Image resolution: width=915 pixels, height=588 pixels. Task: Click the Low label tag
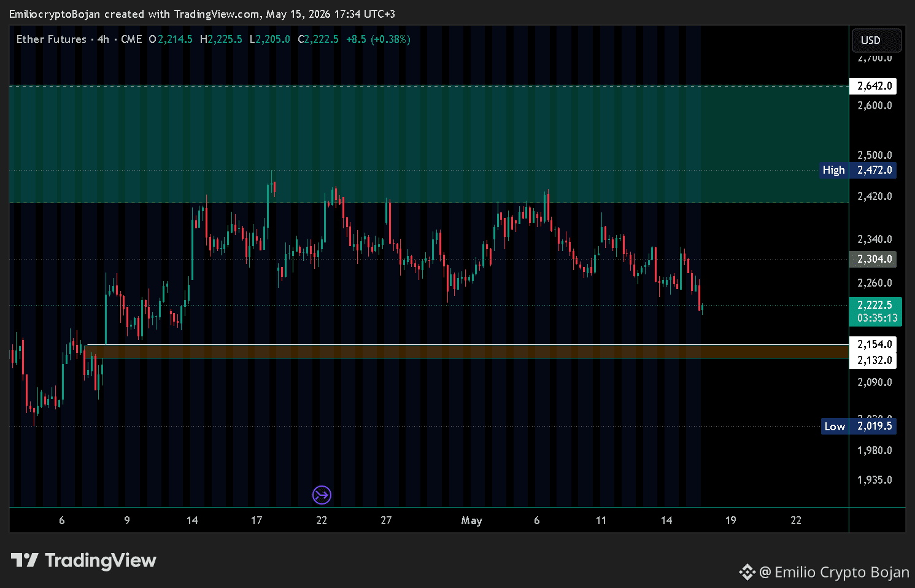tap(835, 426)
